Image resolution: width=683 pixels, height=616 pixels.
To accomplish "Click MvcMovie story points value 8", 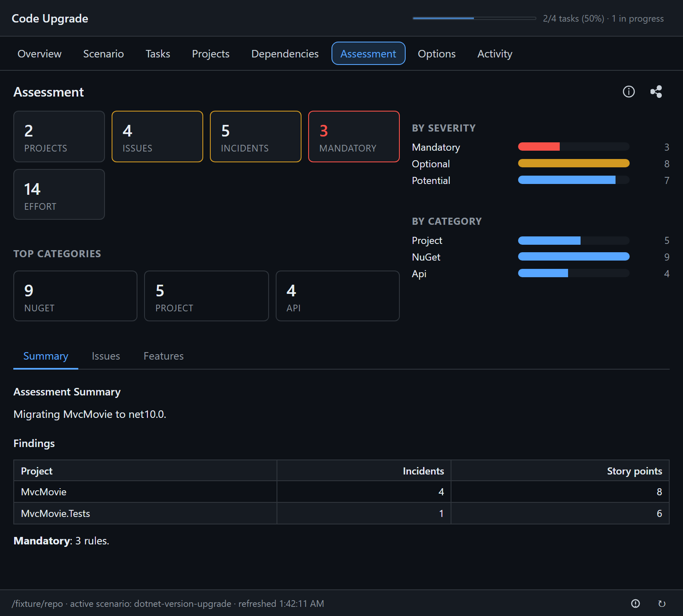I will click(x=659, y=492).
